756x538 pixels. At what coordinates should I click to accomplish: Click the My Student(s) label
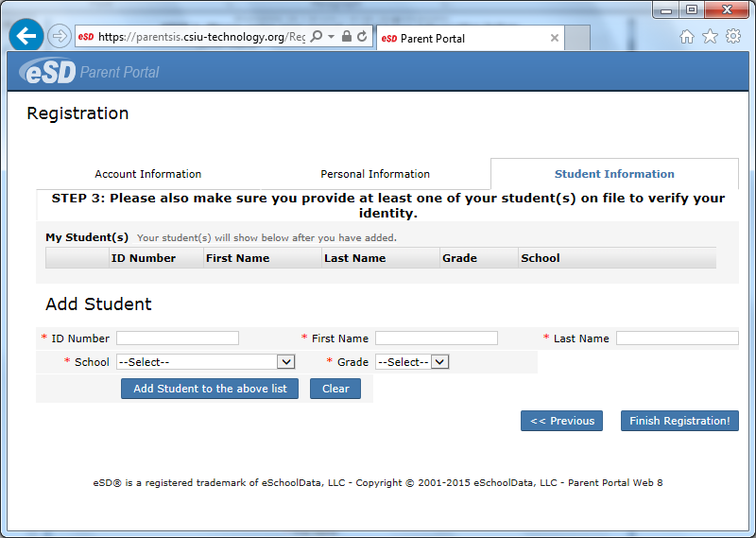tap(87, 237)
